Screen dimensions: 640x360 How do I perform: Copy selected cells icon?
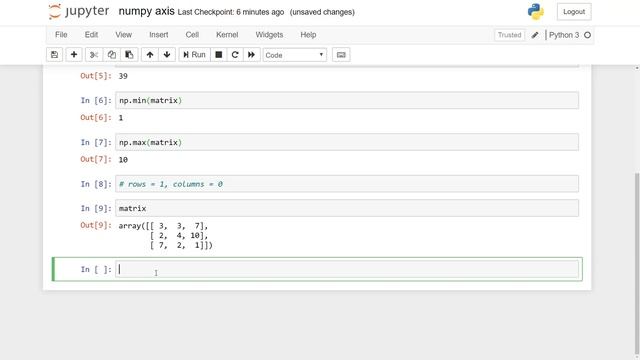tap(111, 55)
